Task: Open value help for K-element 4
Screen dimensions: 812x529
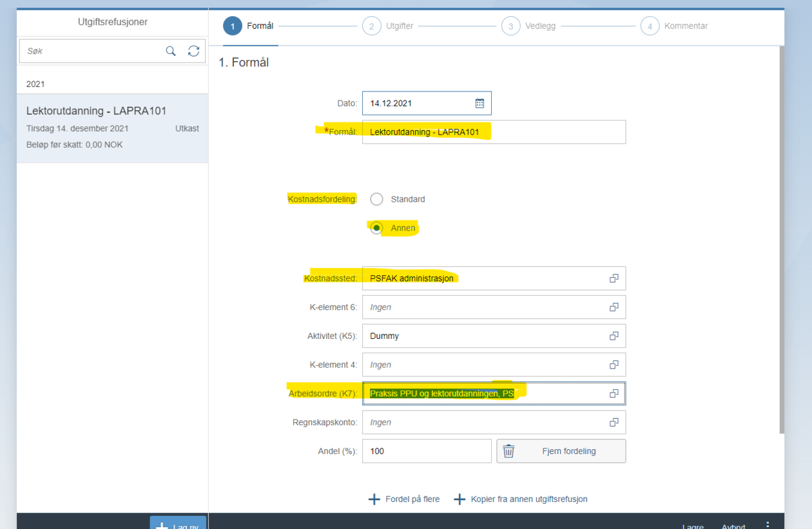Action: (x=614, y=365)
